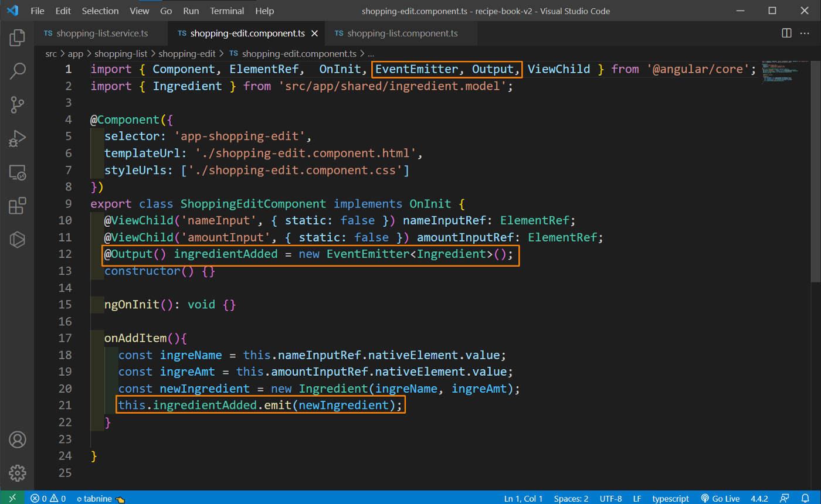The width and height of the screenshot is (821, 504).
Task: Click 'EventEmitter' in the import line
Action: [417, 69]
